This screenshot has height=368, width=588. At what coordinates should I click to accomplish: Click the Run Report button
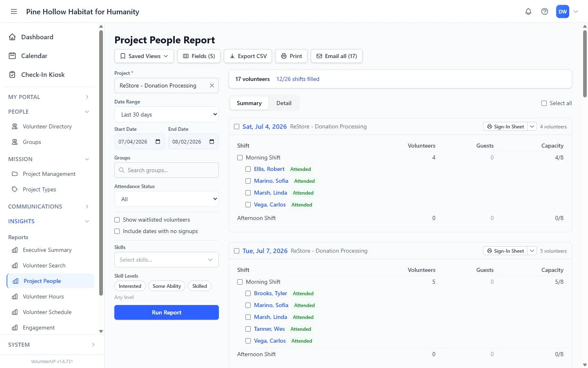coord(167,312)
